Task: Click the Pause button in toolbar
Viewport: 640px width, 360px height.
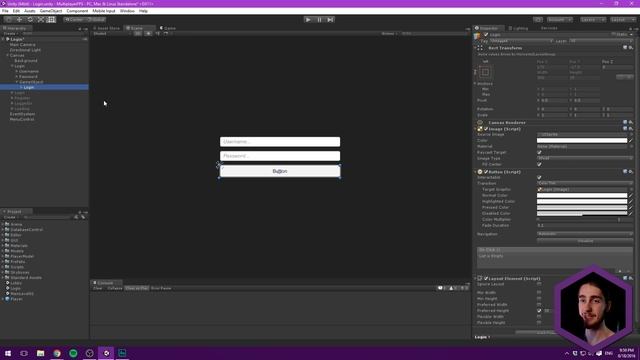Action: coord(319,20)
